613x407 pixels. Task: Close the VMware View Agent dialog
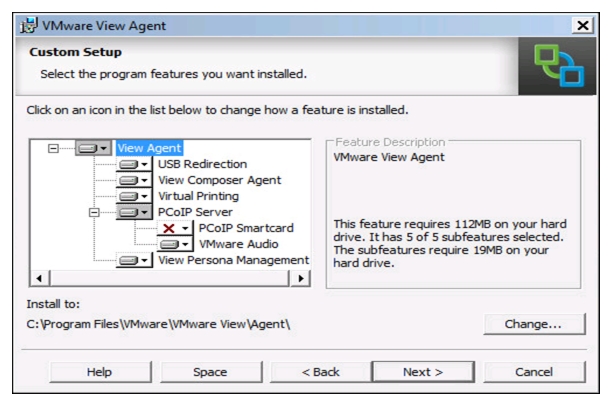pyautogui.click(x=583, y=26)
